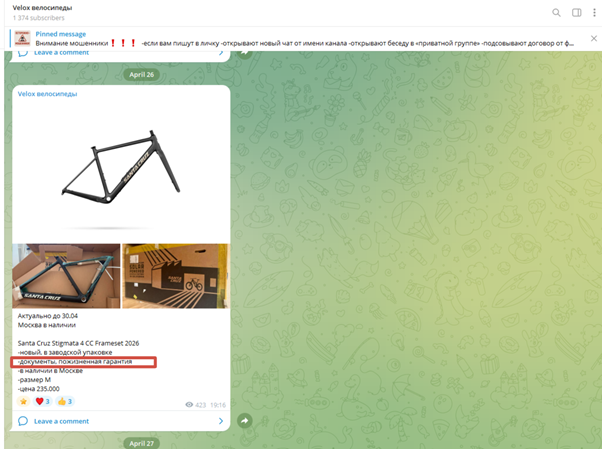Click the pinned message thumbnail image

[22, 38]
